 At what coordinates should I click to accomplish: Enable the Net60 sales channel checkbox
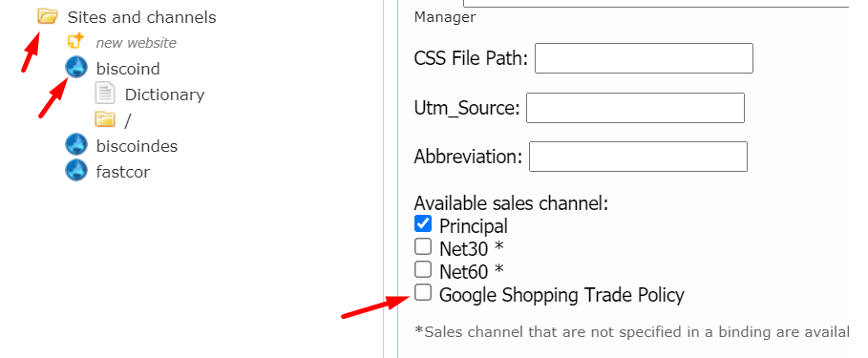tap(423, 269)
